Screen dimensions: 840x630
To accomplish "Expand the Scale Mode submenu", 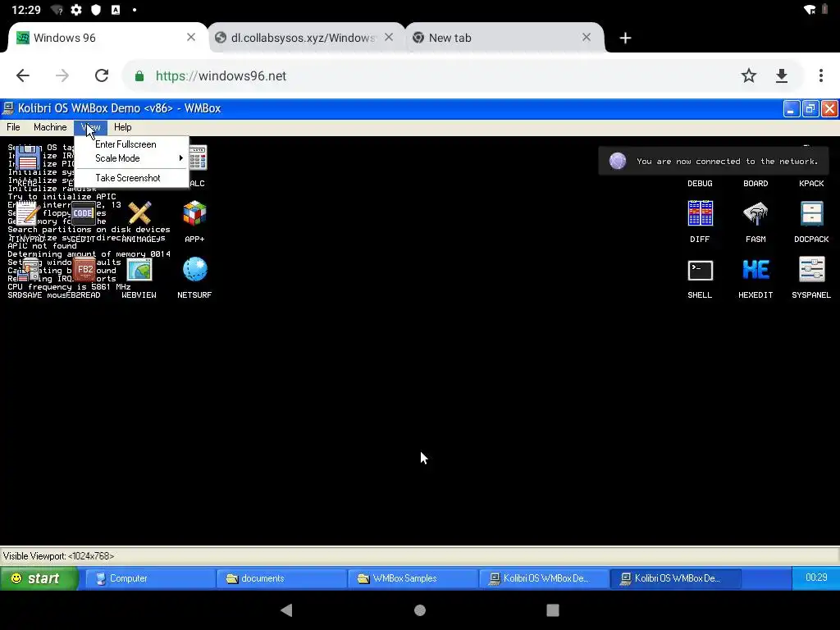I will pos(132,158).
